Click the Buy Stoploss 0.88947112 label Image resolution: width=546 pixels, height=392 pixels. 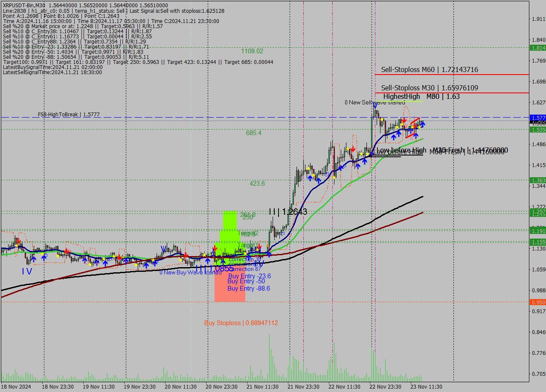[x=241, y=323]
